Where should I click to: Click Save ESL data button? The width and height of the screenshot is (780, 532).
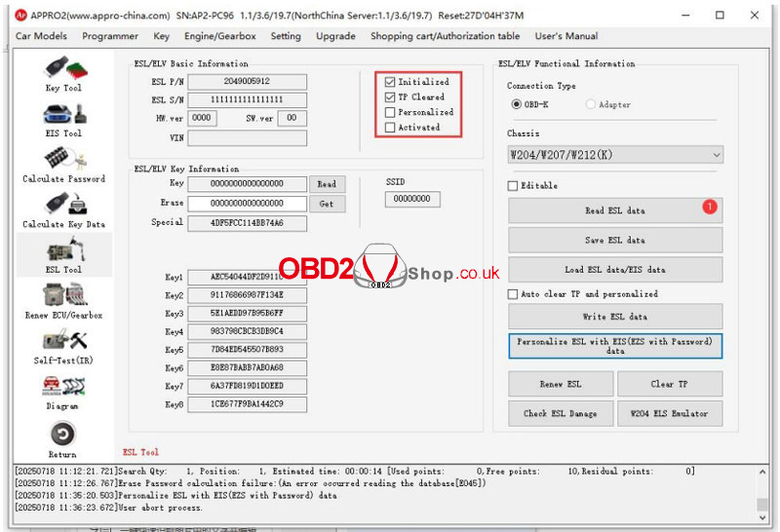tap(615, 240)
